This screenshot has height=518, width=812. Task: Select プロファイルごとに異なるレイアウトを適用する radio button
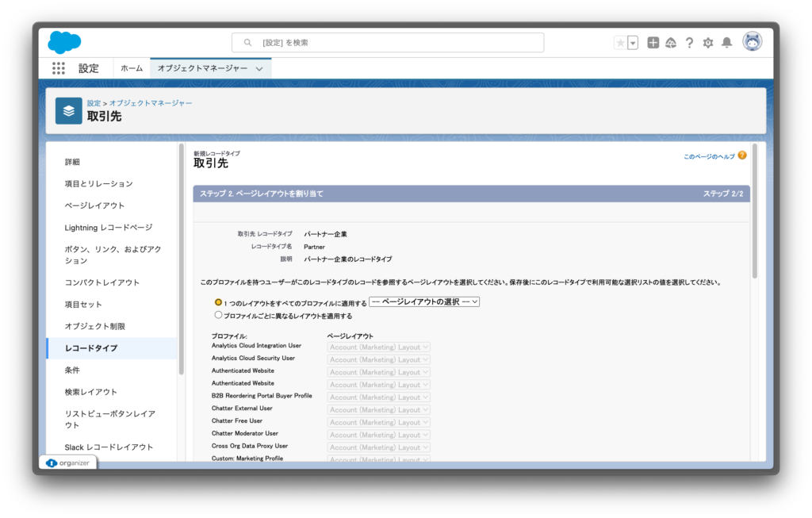(218, 315)
